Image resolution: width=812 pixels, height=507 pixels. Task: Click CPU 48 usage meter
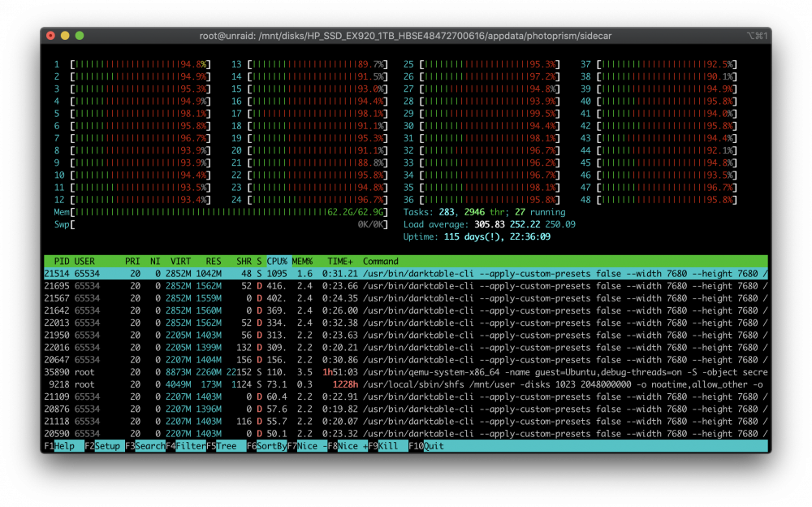tap(659, 200)
